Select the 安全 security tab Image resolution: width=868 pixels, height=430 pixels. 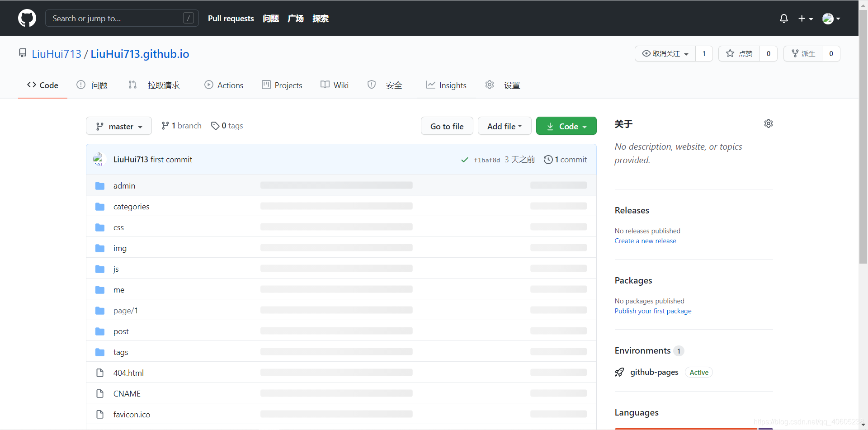385,85
